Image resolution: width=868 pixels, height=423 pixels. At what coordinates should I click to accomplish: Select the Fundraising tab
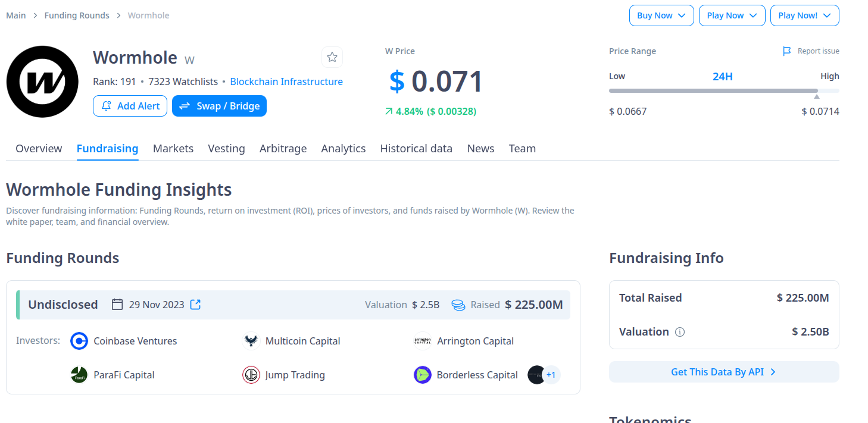click(107, 149)
